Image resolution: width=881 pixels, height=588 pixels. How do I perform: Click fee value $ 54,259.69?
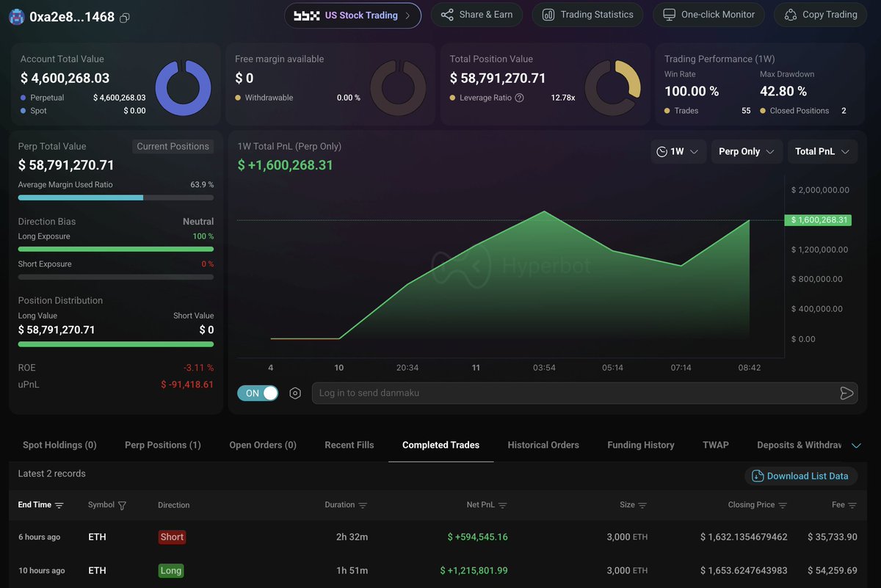[x=832, y=570]
